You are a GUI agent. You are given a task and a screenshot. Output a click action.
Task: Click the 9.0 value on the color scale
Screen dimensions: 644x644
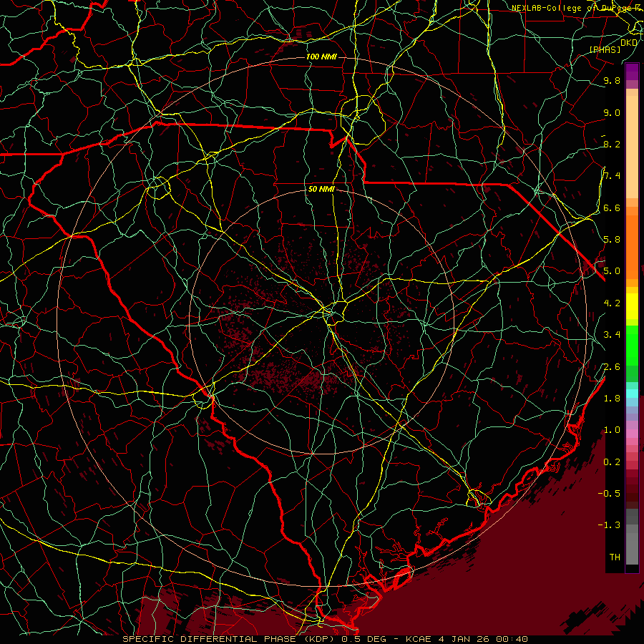[x=612, y=112]
